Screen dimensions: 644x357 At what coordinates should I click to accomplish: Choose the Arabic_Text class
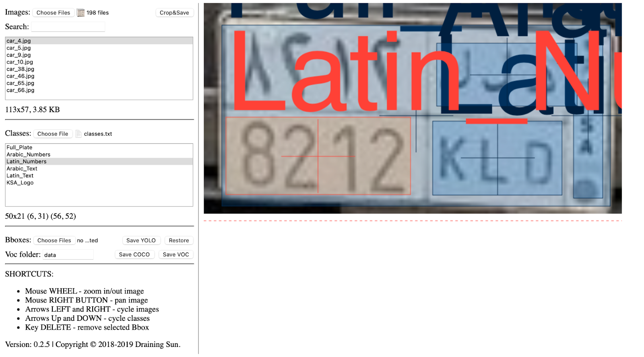22,168
